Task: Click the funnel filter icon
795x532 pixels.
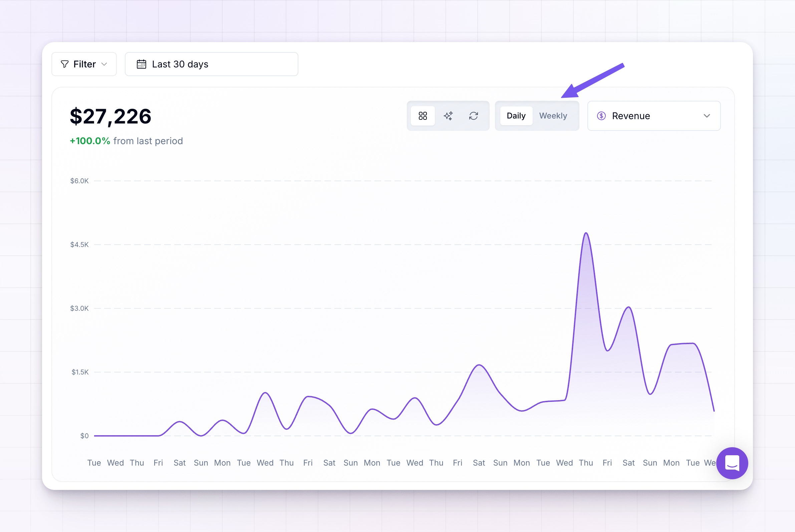Action: pos(64,64)
